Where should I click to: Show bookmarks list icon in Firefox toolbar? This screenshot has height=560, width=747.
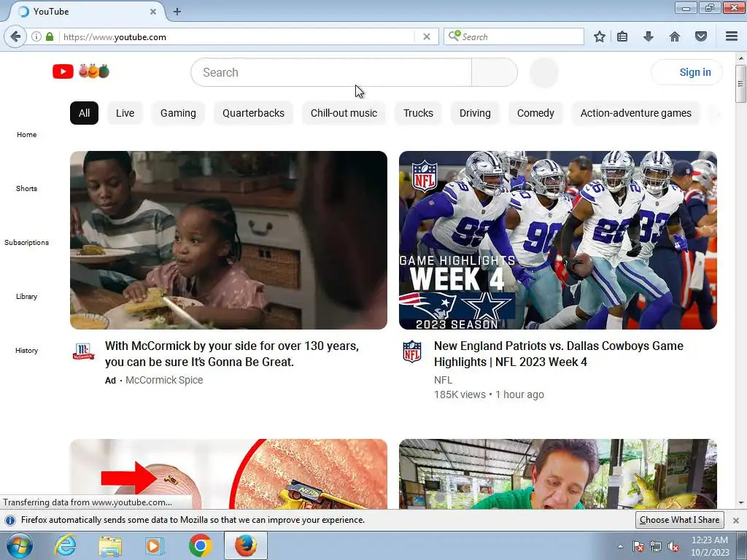622,36
